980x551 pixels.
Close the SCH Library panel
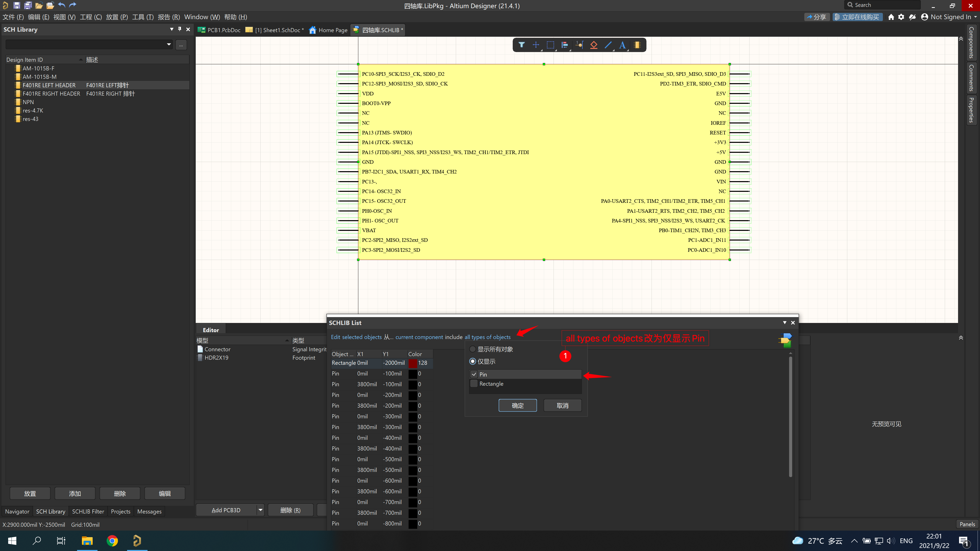click(188, 29)
